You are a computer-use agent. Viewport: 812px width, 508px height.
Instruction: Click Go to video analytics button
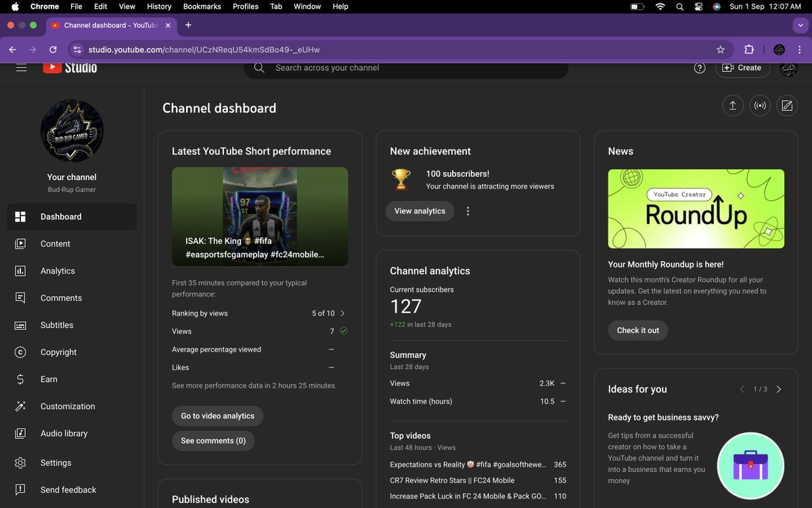(218, 416)
